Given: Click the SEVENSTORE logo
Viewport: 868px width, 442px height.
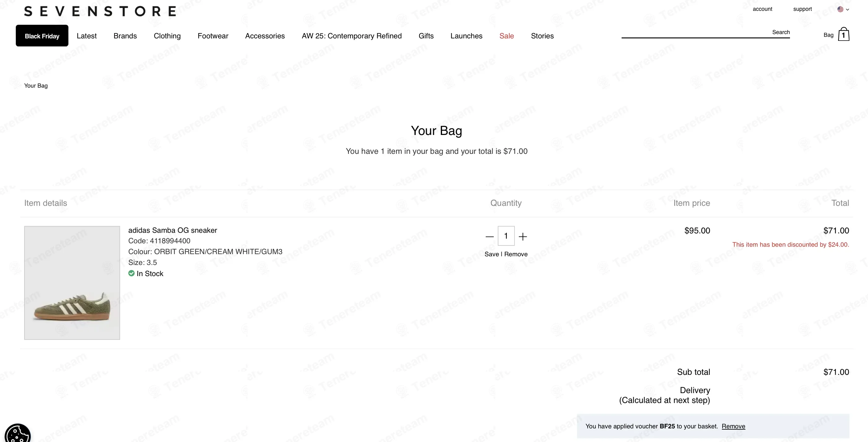Looking at the screenshot, I should (100, 11).
